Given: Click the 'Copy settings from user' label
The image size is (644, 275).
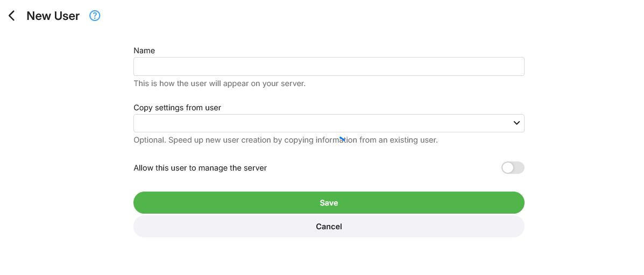Looking at the screenshot, I should point(177,108).
